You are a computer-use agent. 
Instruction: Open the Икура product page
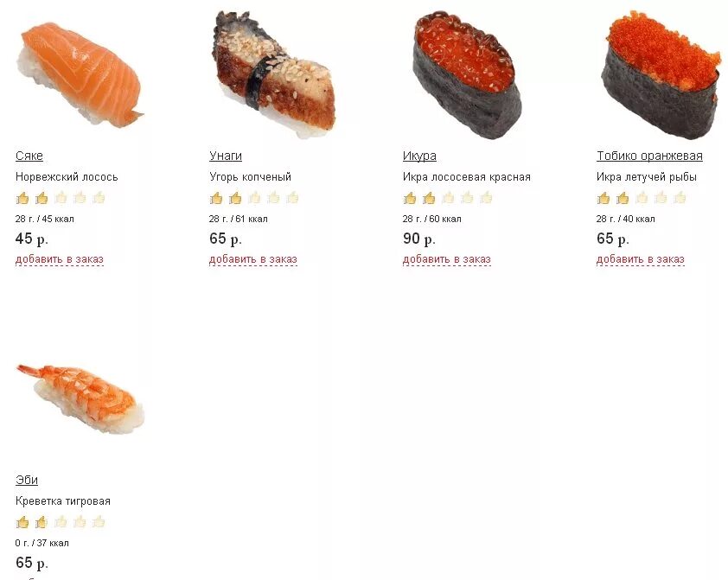click(x=419, y=156)
